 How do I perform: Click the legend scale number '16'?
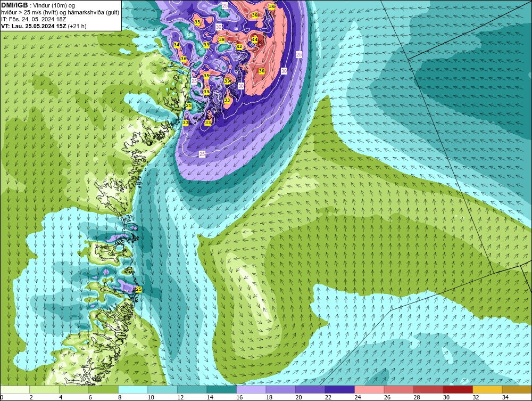point(239,397)
